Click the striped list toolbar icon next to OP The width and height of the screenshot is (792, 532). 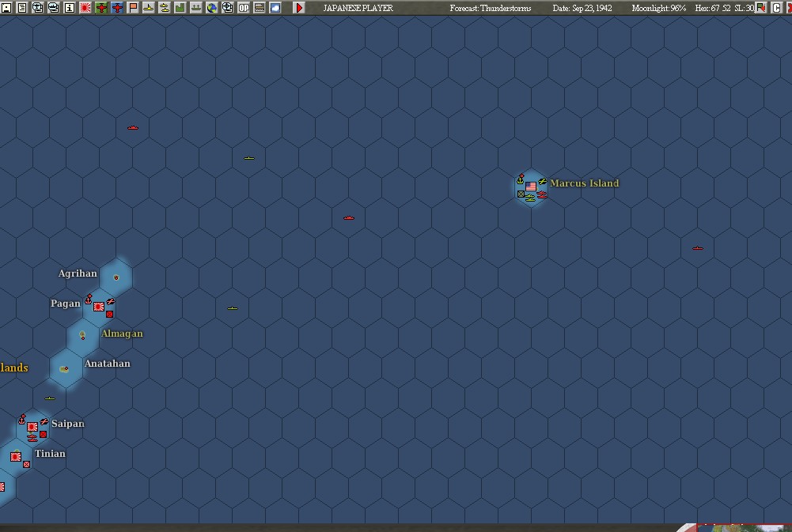[259, 8]
